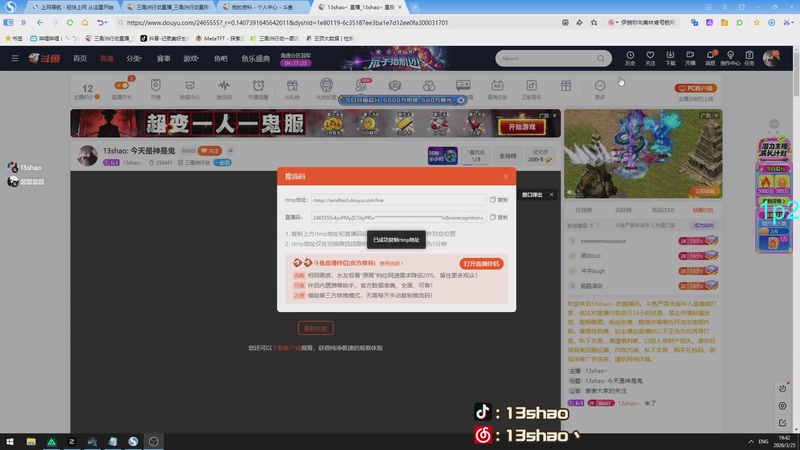800x450 pixels.
Task: Select the 冲冲laugh ranking row
Action: click(x=643, y=271)
